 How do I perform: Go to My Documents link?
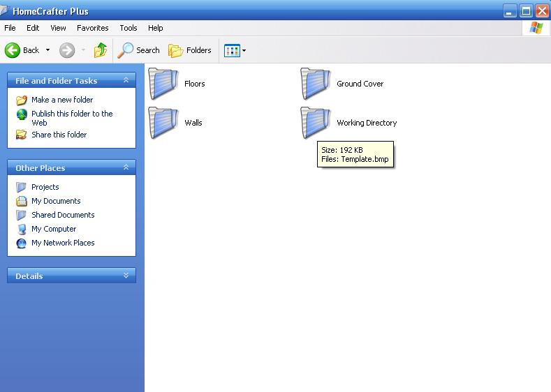[56, 201]
